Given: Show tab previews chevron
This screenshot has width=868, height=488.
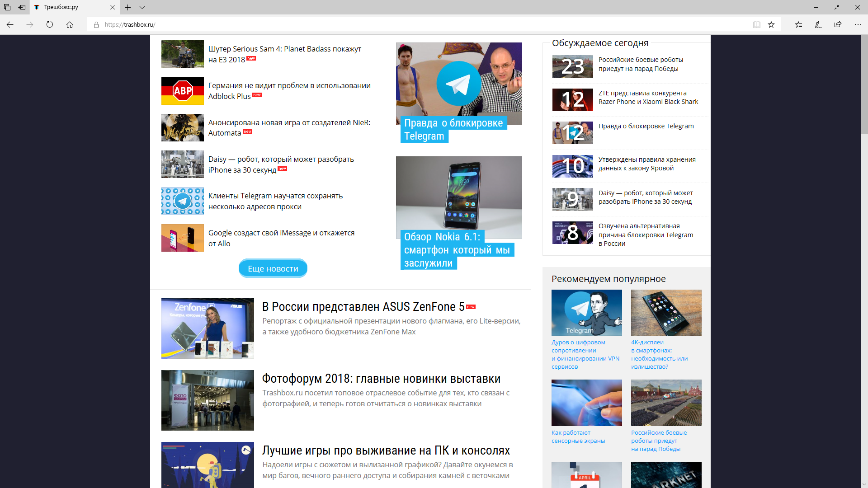Looking at the screenshot, I should coord(142,7).
